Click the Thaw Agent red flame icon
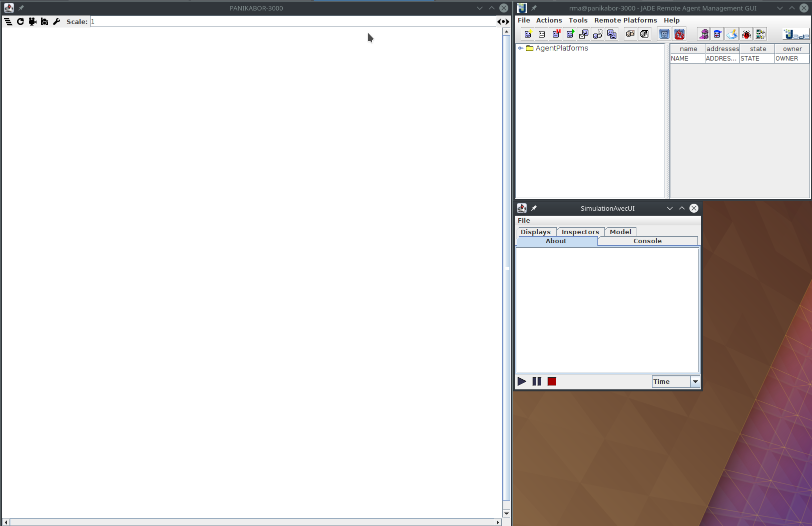Viewport: 812px width, 526px height. tap(679, 34)
